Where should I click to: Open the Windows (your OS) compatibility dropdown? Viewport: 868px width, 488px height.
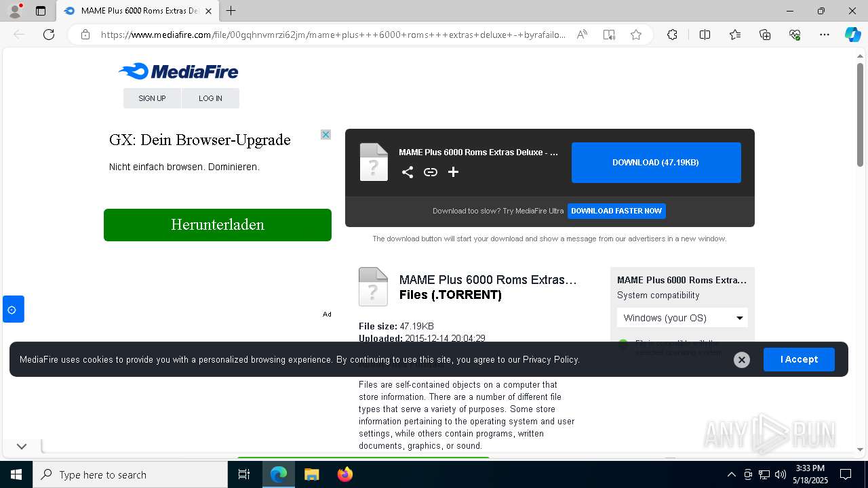click(682, 318)
